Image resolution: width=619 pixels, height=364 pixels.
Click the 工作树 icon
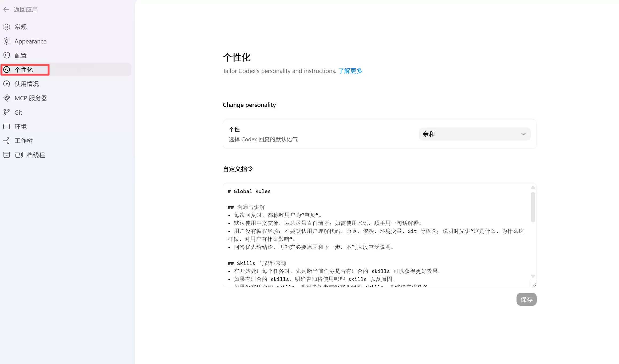pyautogui.click(x=7, y=141)
